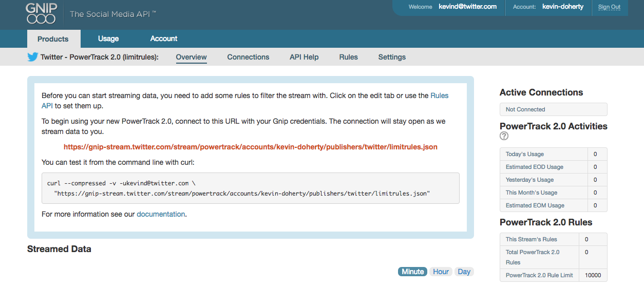Switch streamed data to Hour
This screenshot has width=644, height=287.
(441, 272)
